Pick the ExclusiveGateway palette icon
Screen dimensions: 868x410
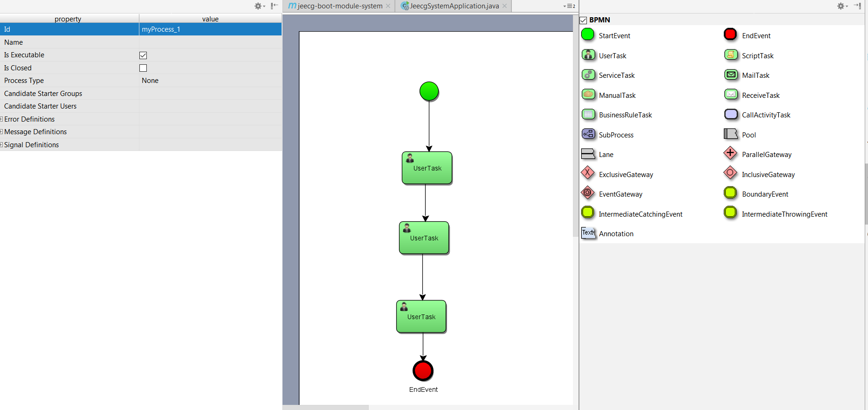588,173
